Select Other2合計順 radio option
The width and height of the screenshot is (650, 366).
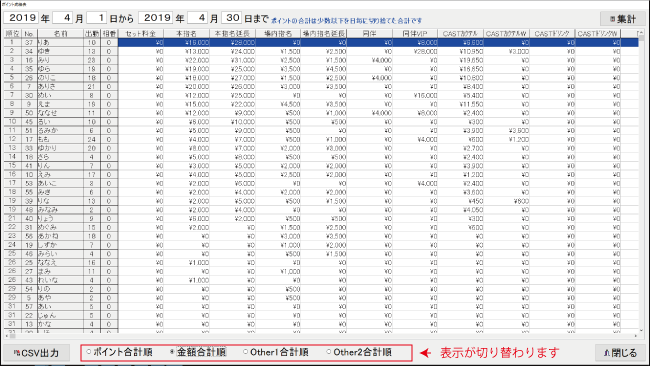tap(359, 352)
